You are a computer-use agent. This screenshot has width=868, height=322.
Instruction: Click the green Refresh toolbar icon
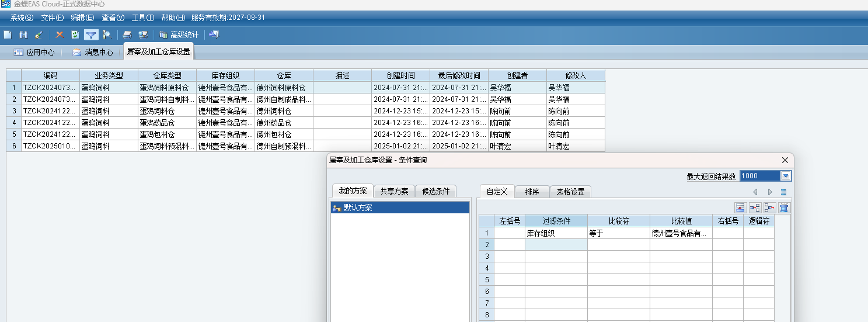click(75, 34)
